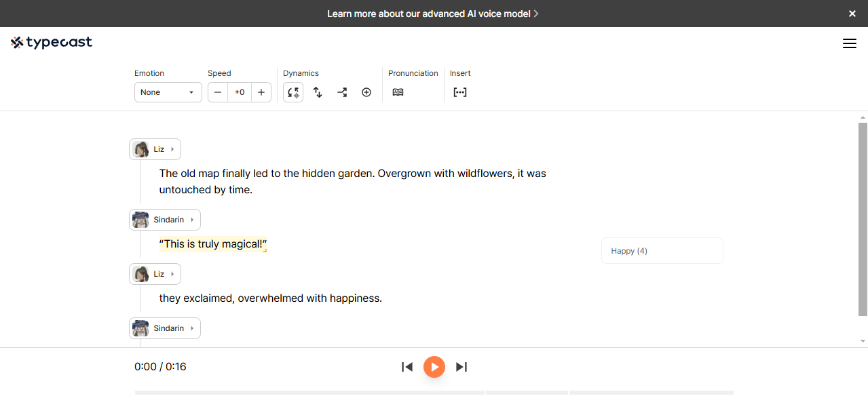
Task: Skip to the next segment
Action: point(461,367)
